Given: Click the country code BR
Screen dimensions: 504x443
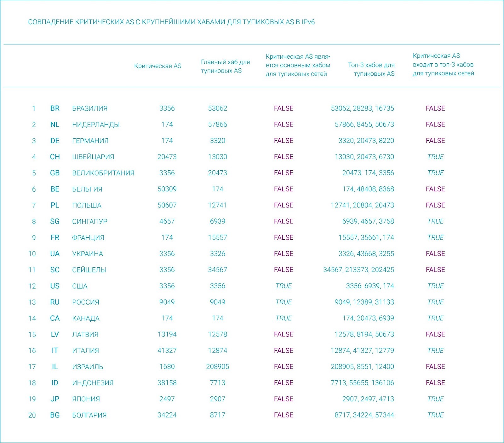Looking at the screenshot, I should point(55,108).
